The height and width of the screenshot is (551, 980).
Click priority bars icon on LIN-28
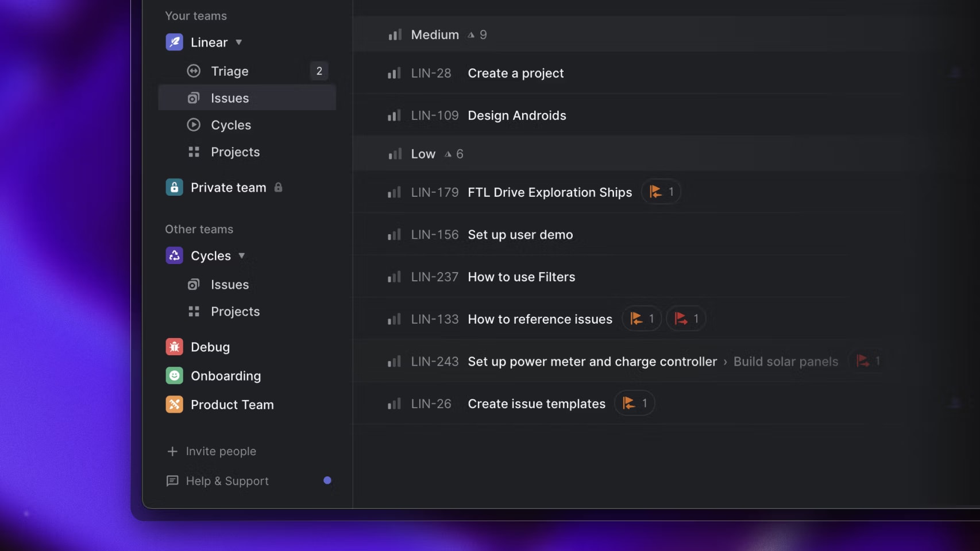point(394,73)
